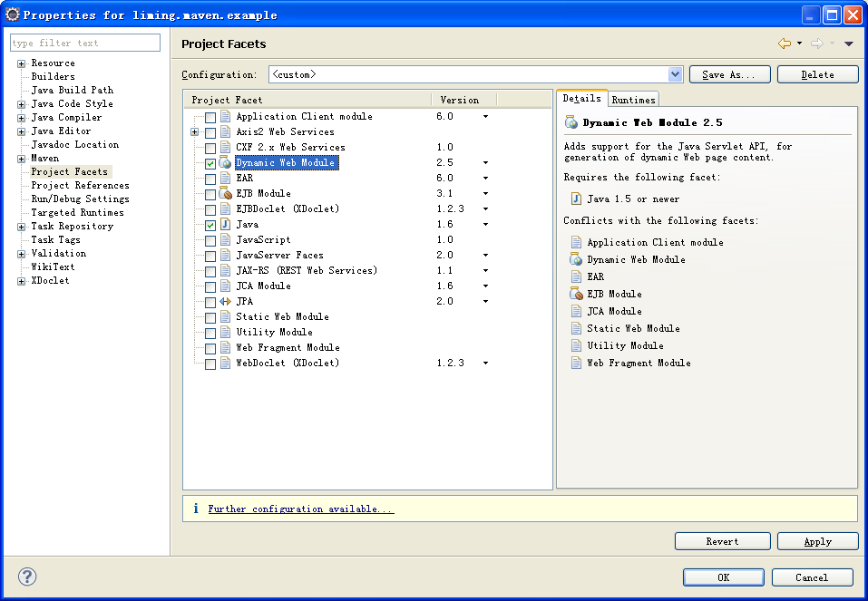Open the view menu triangle icon
The height and width of the screenshot is (601, 868).
[x=849, y=44]
